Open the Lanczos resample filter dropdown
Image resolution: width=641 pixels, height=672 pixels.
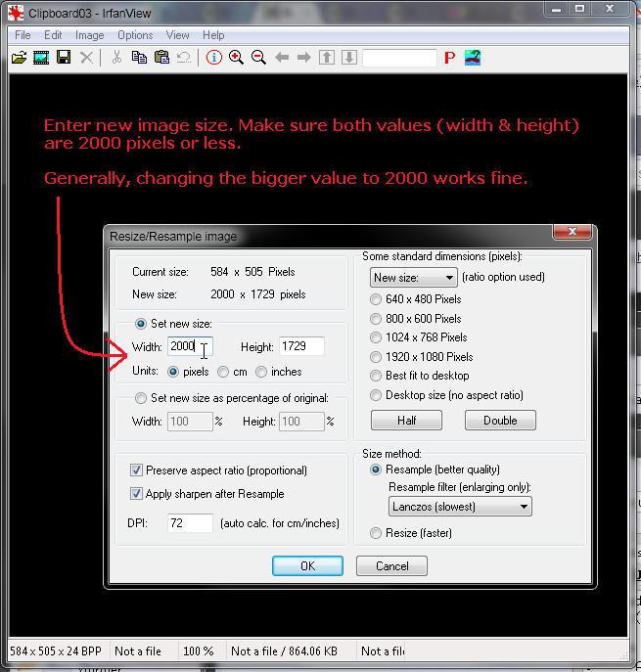tap(460, 507)
